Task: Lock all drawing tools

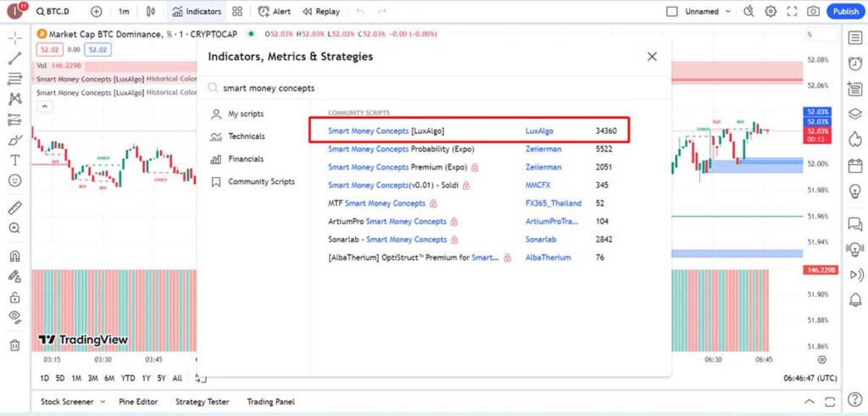Action: 15,297
